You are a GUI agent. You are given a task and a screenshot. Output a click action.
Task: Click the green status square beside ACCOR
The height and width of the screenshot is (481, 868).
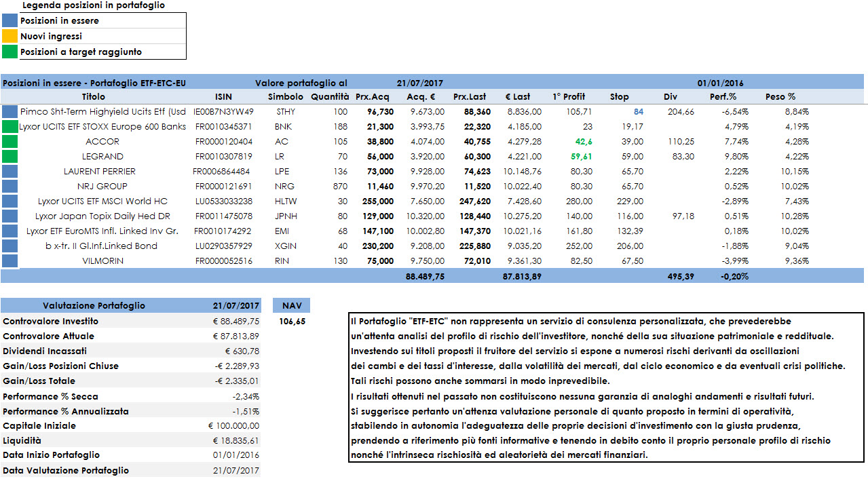point(10,142)
